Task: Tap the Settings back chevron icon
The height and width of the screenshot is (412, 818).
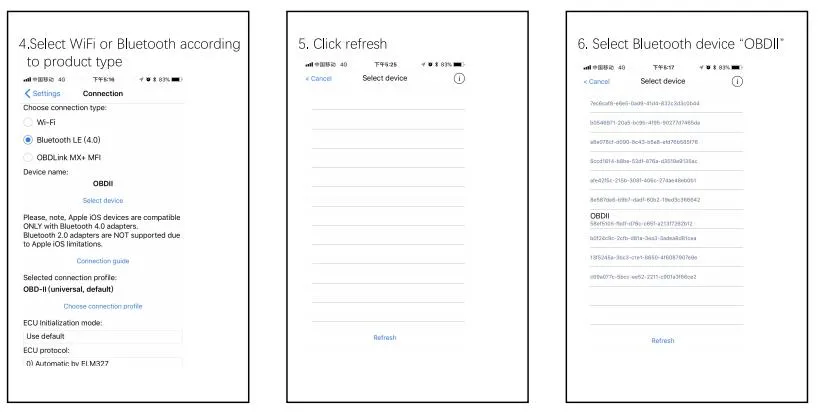Action: click(27, 93)
